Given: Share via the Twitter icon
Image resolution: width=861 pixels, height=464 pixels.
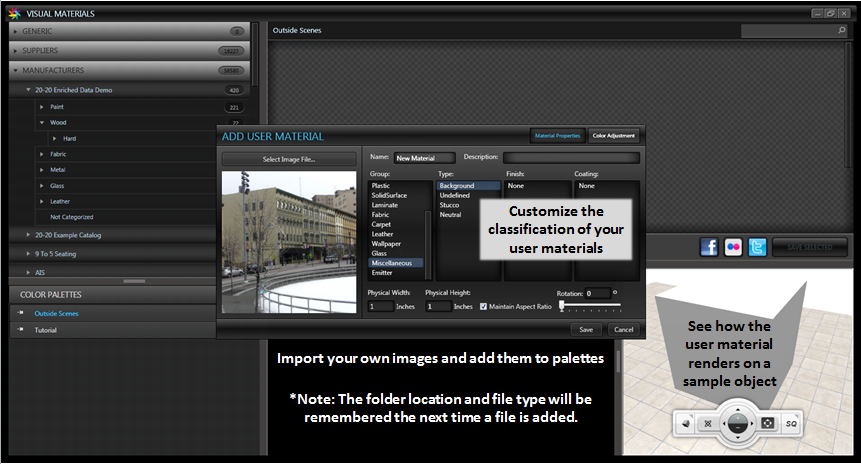Looking at the screenshot, I should 757,247.
